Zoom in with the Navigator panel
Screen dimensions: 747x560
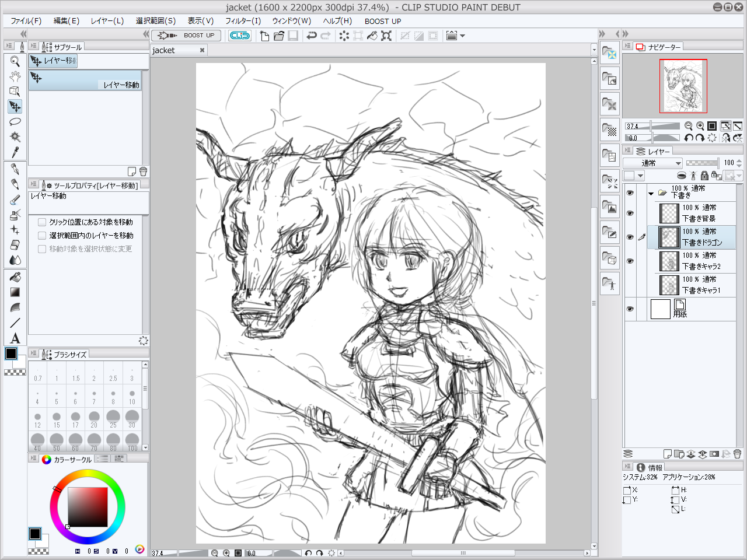tap(700, 126)
